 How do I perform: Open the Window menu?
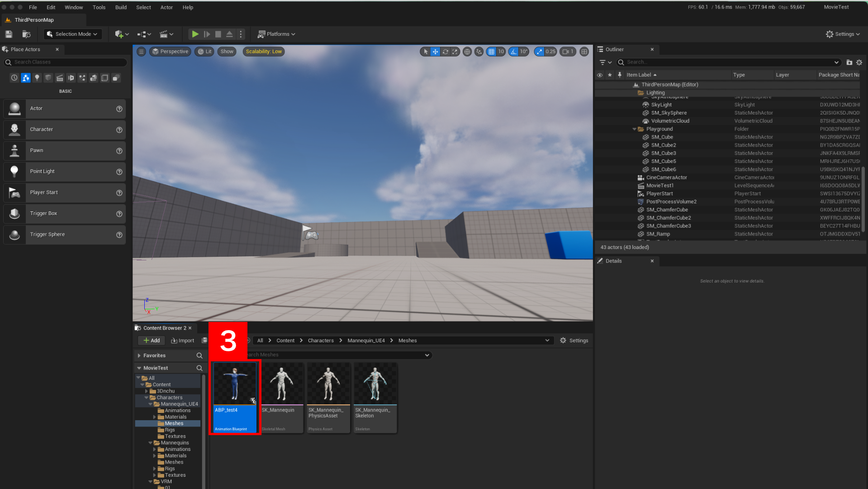[x=73, y=7]
